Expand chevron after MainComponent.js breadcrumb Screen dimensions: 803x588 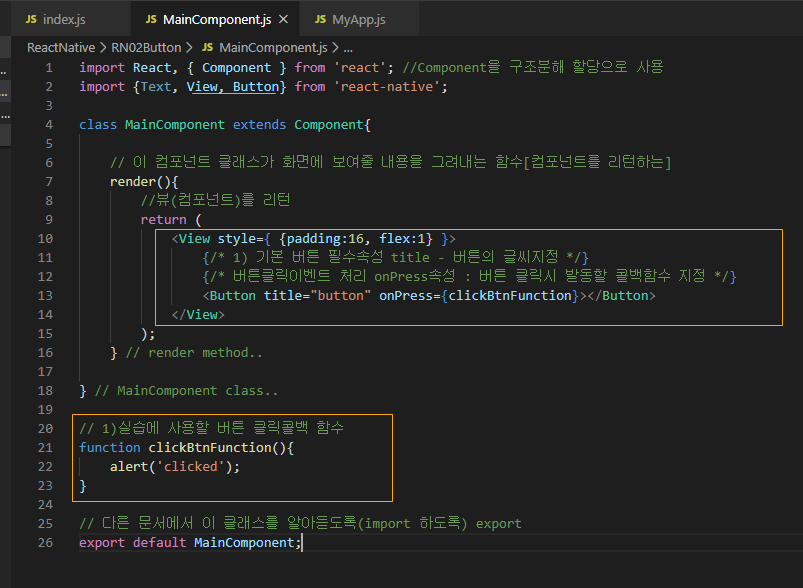click(335, 48)
